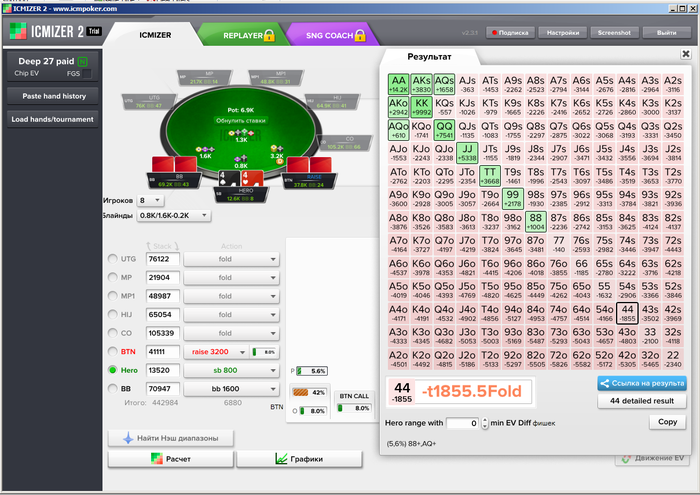
Task: Select the HIJ radio button
Action: (112, 314)
